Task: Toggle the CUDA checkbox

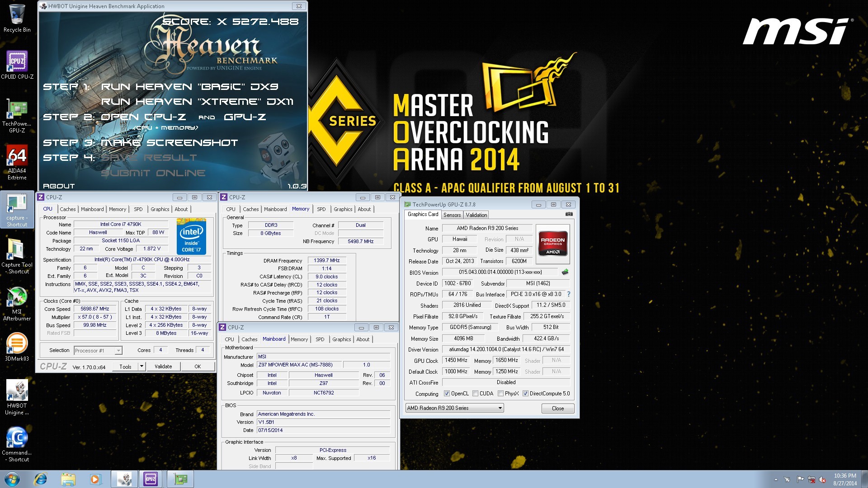Action: coord(475,394)
